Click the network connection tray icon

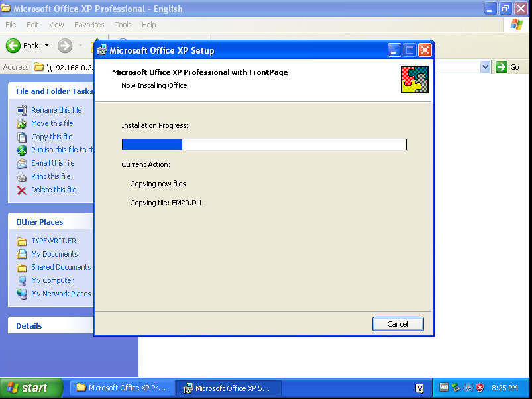(468, 388)
